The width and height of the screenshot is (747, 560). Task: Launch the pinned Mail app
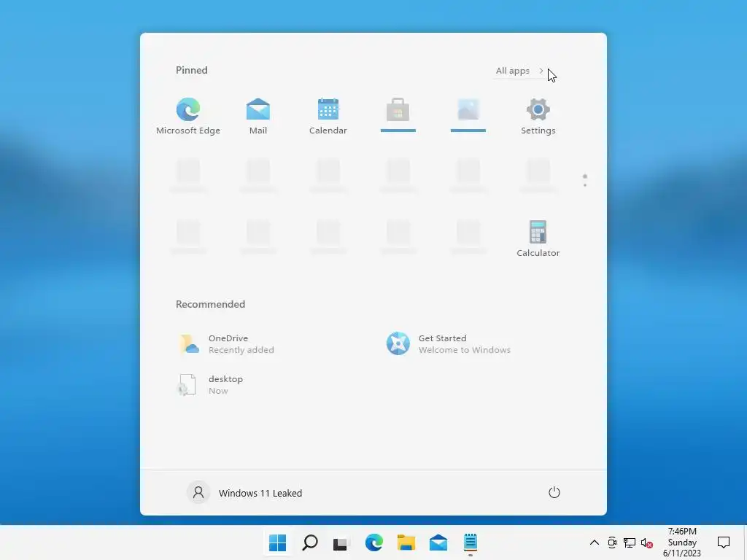pos(258,116)
